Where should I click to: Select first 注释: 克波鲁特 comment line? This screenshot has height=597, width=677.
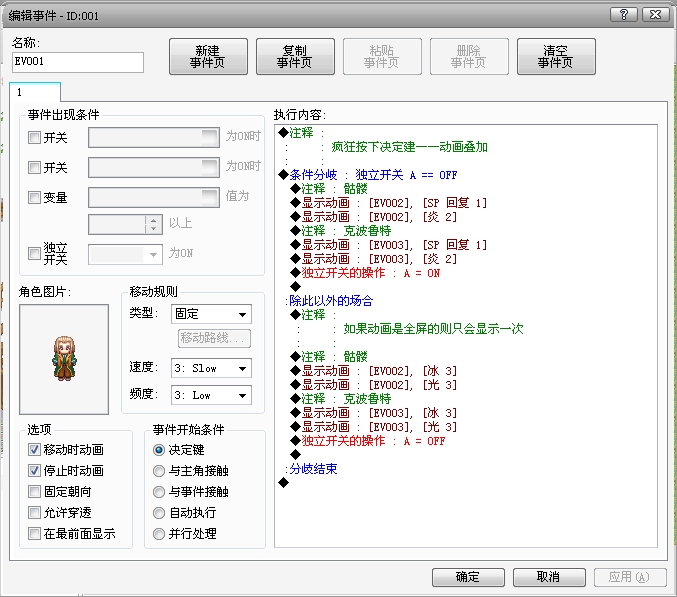(341, 231)
